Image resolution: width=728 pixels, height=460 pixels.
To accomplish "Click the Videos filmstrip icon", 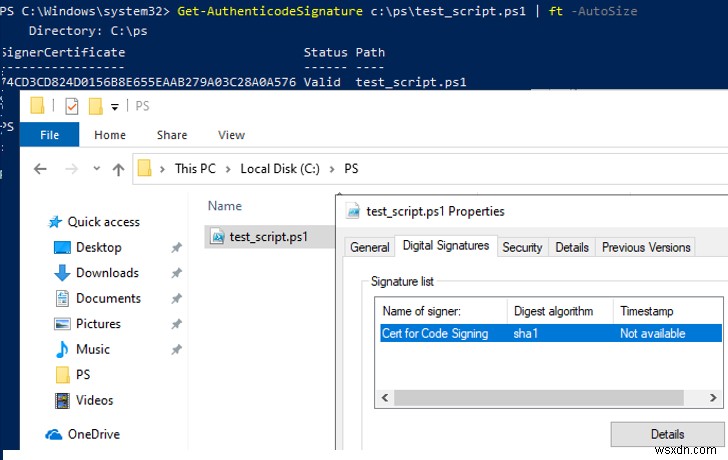I will [x=62, y=400].
